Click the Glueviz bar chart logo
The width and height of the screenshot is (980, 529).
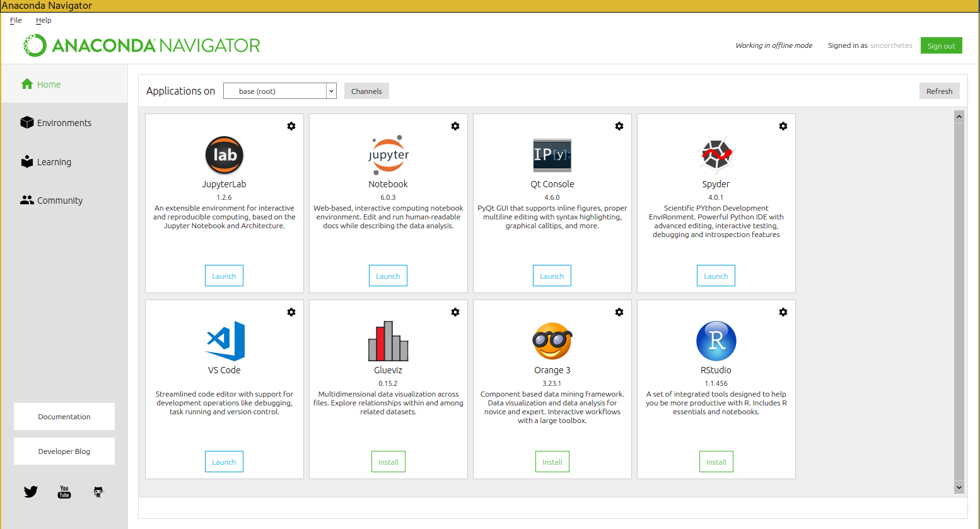coord(388,341)
